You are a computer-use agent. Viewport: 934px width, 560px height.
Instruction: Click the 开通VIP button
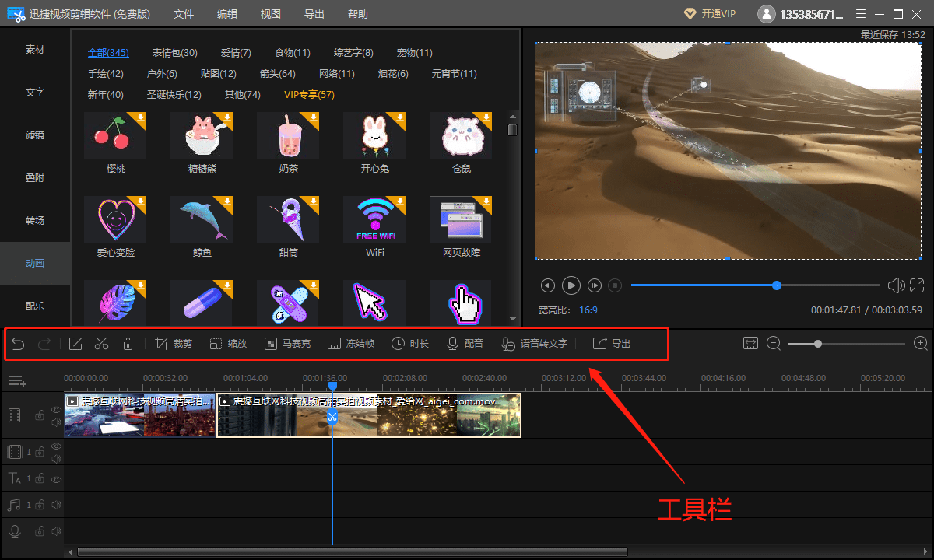click(x=709, y=14)
